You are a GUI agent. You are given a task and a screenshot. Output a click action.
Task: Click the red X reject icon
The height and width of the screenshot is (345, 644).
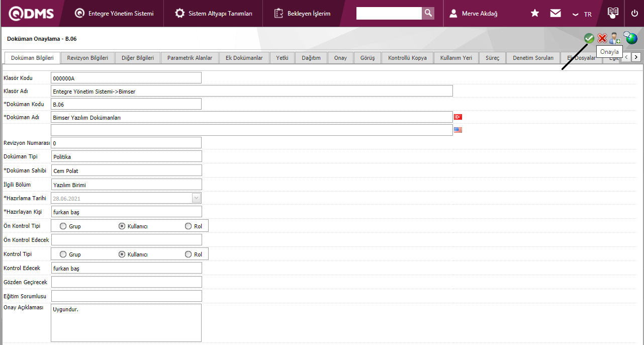coord(602,38)
